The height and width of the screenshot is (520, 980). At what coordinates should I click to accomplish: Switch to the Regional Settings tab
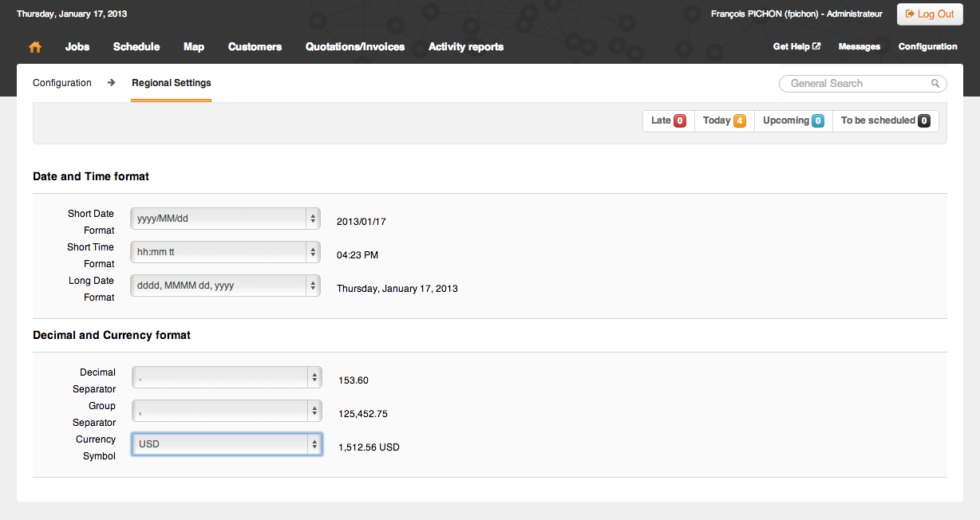(x=172, y=83)
